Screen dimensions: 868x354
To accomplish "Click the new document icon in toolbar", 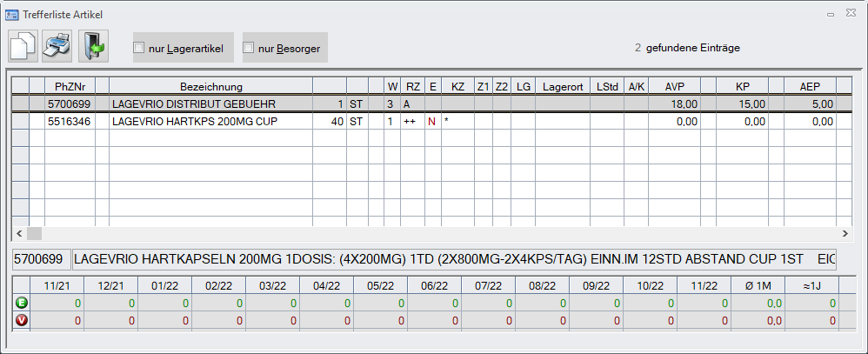I will click(x=23, y=46).
